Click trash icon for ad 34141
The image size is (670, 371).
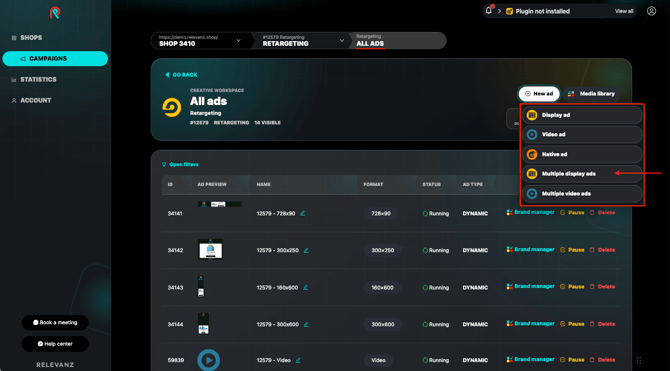[592, 212]
